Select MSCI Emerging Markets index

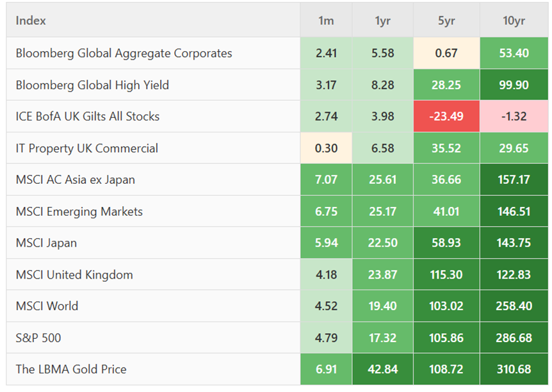pyautogui.click(x=79, y=211)
